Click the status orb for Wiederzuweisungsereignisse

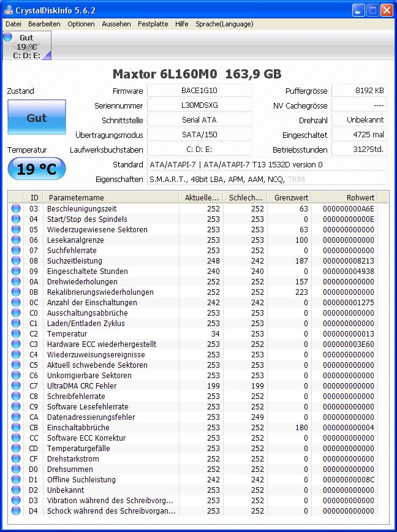16,354
